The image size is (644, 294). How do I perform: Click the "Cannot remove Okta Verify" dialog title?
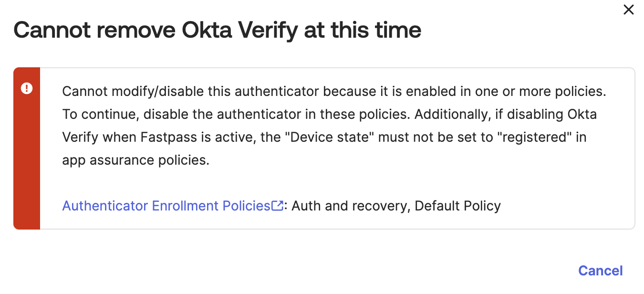pos(217,31)
